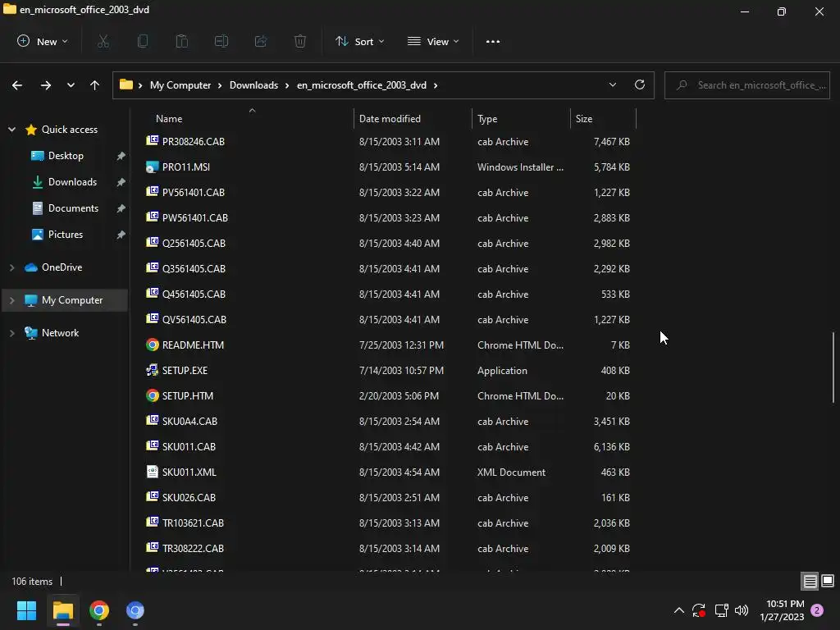
Task: Open Windows Start menu
Action: coord(26,610)
